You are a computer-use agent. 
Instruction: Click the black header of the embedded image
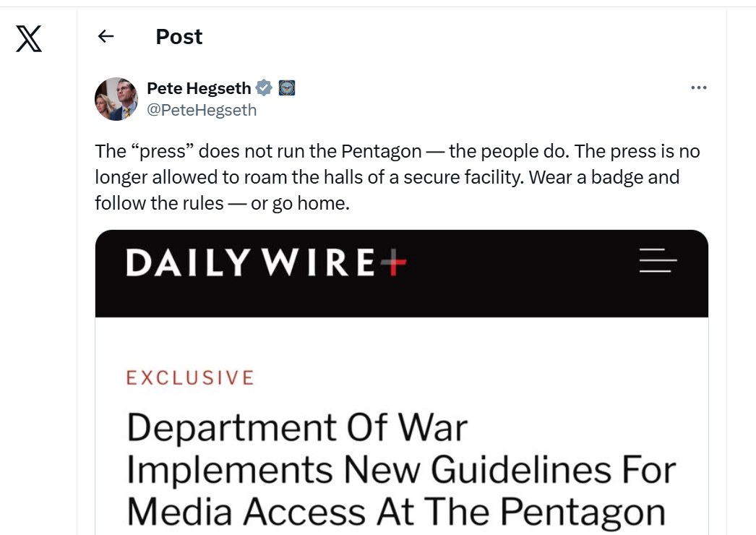tap(402, 273)
